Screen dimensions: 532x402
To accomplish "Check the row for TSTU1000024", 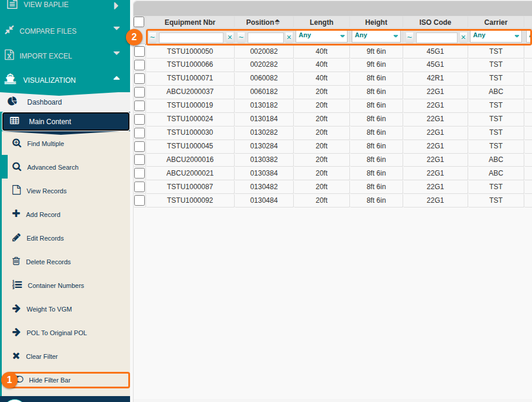I will click(x=140, y=119).
